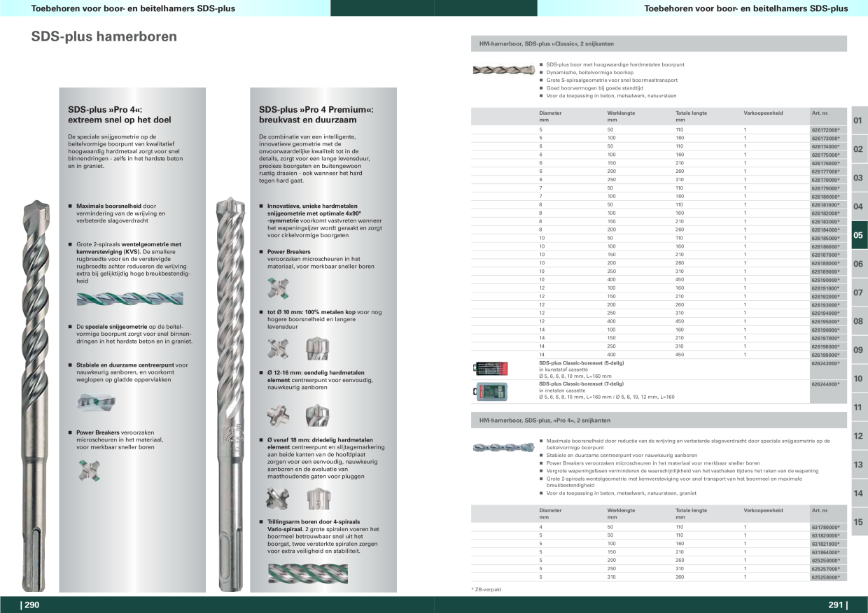The height and width of the screenshot is (613, 868).
Task: Click the '* ZB-verpakt' footnote
Action: (x=486, y=589)
